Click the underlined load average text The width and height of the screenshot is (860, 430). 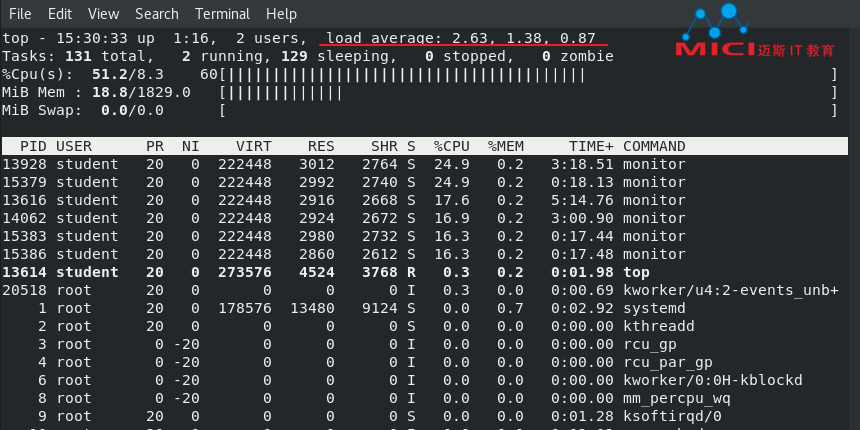pyautogui.click(x=461, y=38)
